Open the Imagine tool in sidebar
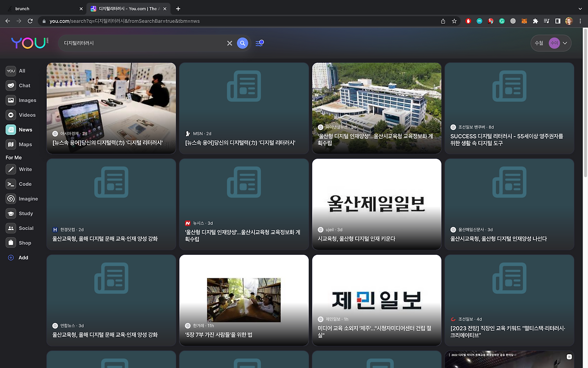 pyautogui.click(x=22, y=199)
